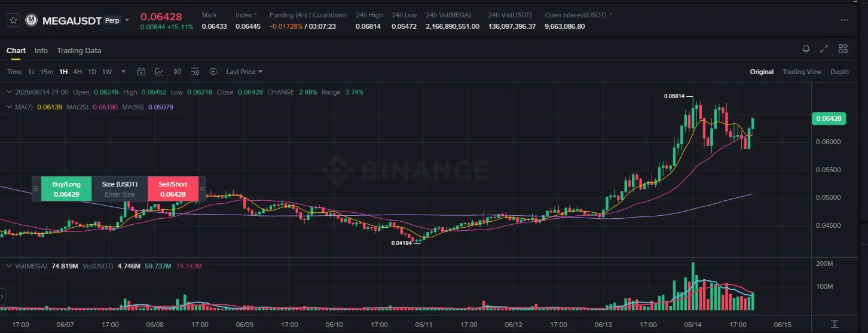Open the layout grid widgets icon
This screenshot has height=333, width=868.
coord(843,49)
